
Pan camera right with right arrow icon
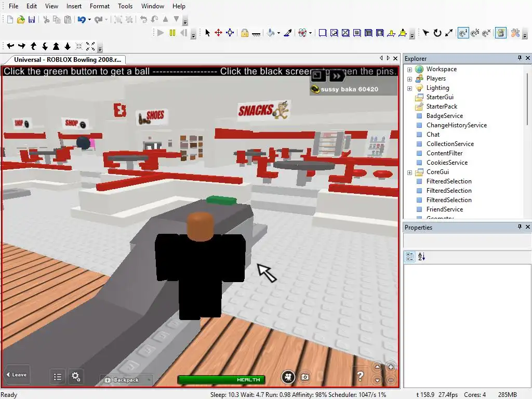[x=22, y=46]
